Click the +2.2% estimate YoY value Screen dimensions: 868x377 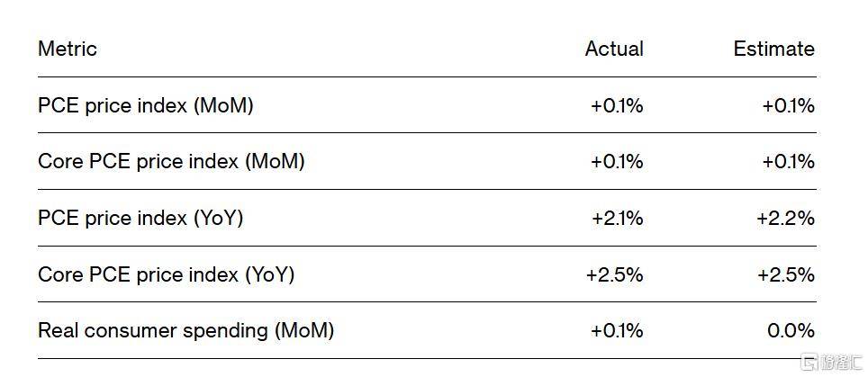tap(785, 219)
